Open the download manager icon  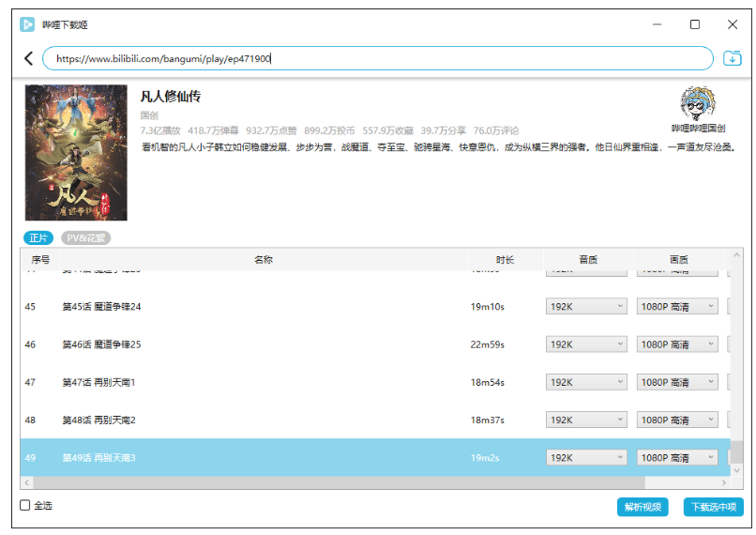click(733, 58)
